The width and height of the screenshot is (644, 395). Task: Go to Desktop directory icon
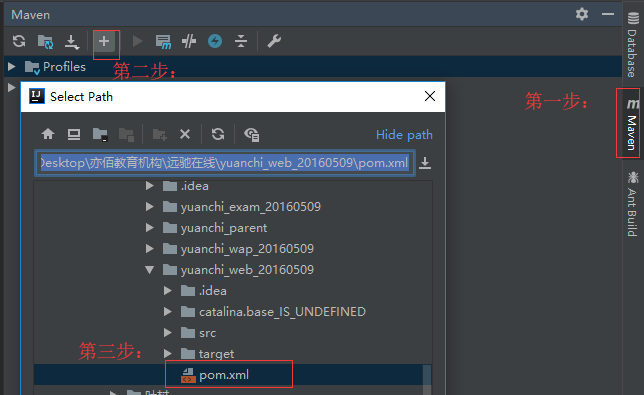(x=74, y=134)
